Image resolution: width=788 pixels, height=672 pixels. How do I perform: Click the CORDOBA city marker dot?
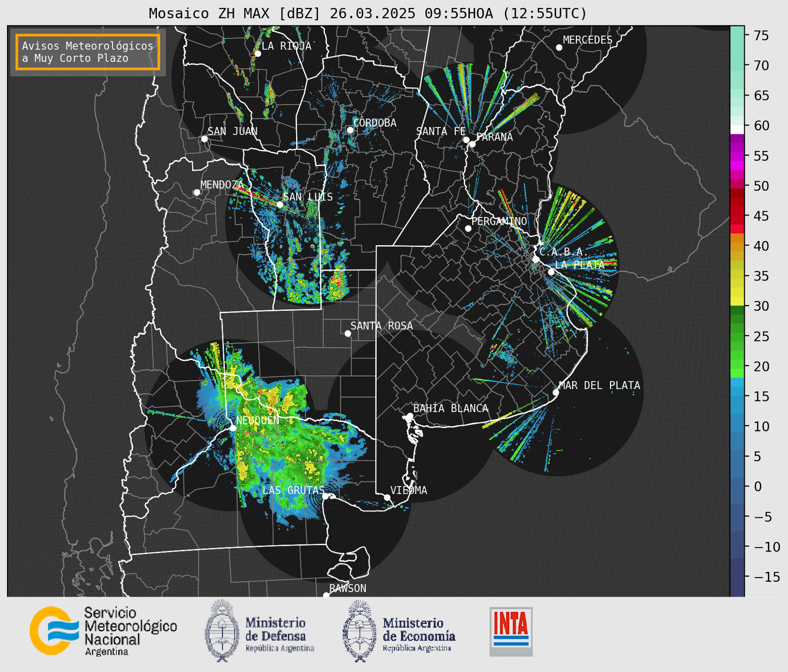pyautogui.click(x=350, y=130)
